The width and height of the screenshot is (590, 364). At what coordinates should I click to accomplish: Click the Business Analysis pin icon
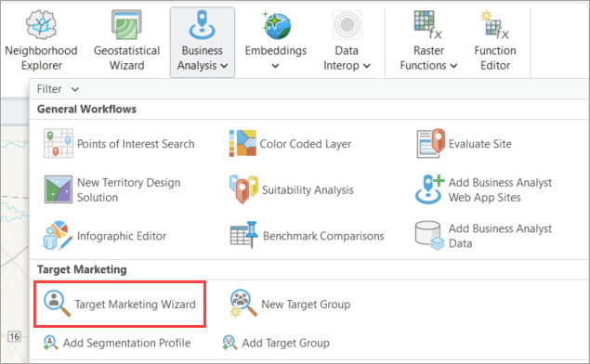tap(202, 25)
